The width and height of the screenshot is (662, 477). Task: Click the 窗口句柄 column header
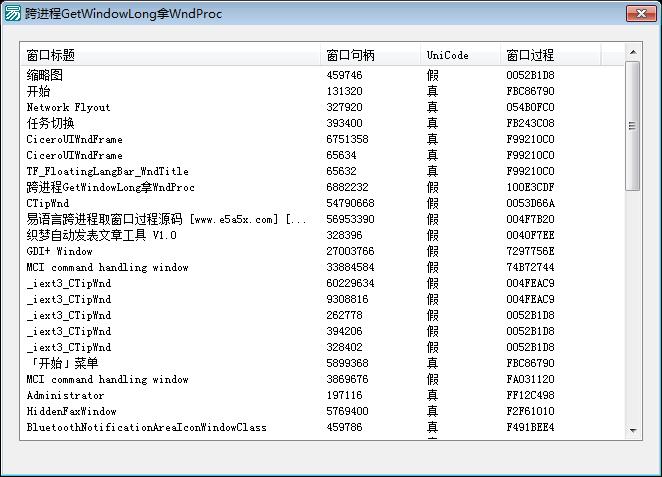[x=350, y=55]
